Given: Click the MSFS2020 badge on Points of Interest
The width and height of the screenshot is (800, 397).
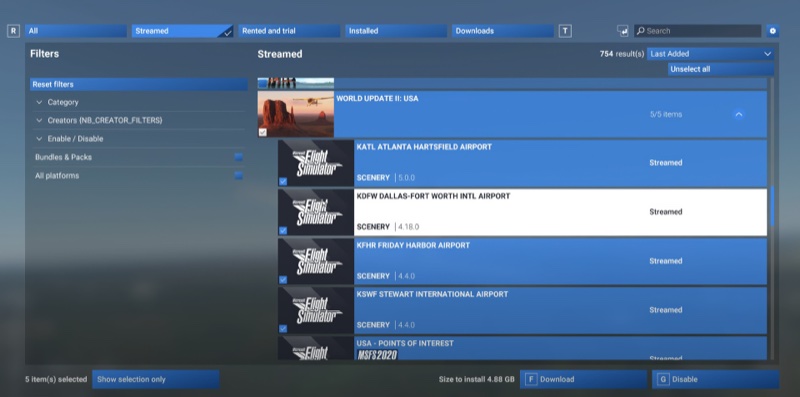Looking at the screenshot, I should coord(377,355).
